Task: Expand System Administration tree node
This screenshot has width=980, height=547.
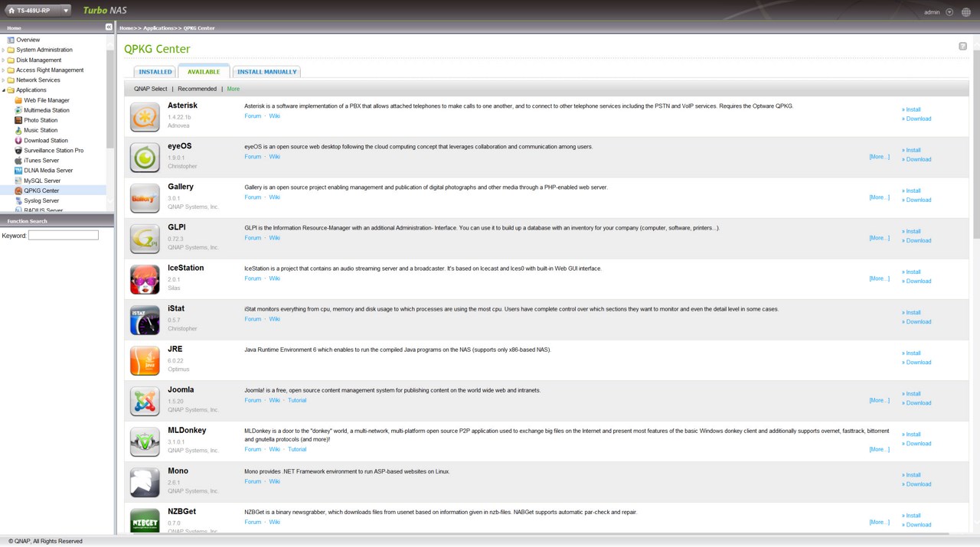Action: pos(3,50)
